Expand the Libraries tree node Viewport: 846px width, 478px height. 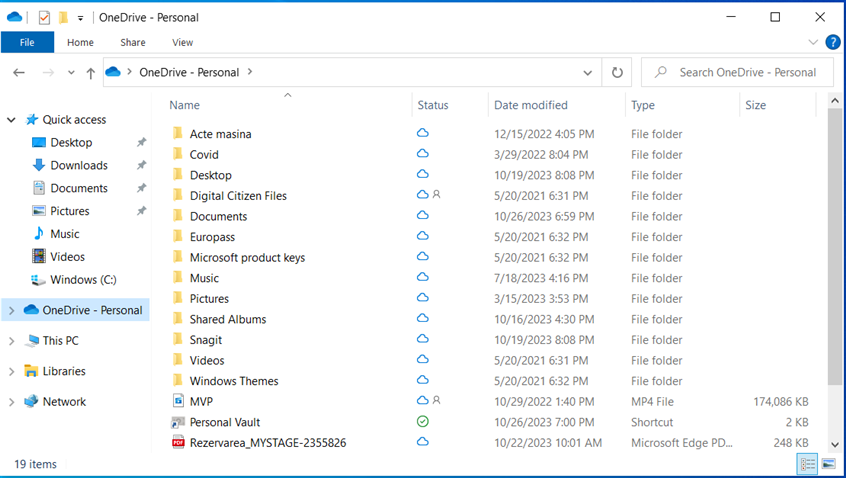pos(11,371)
